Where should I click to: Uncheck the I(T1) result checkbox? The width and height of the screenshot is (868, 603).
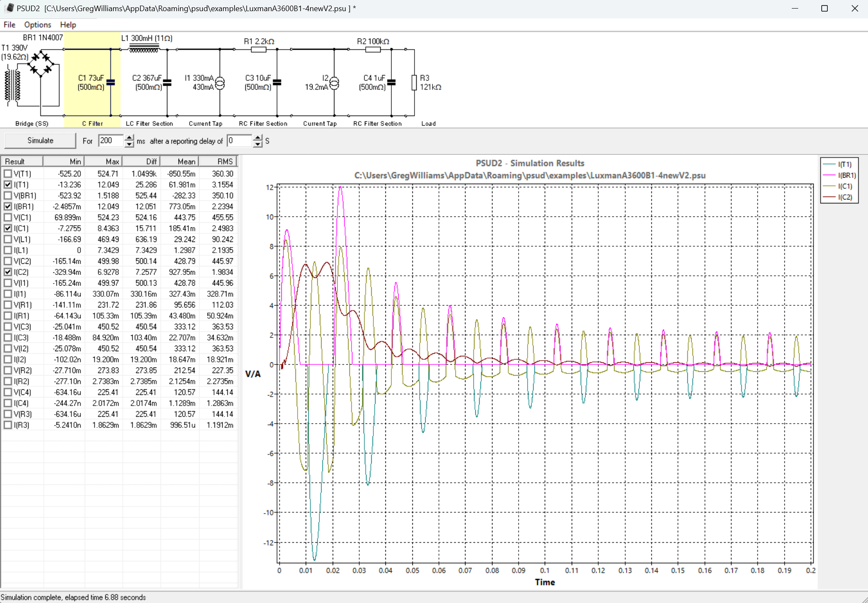click(8, 185)
